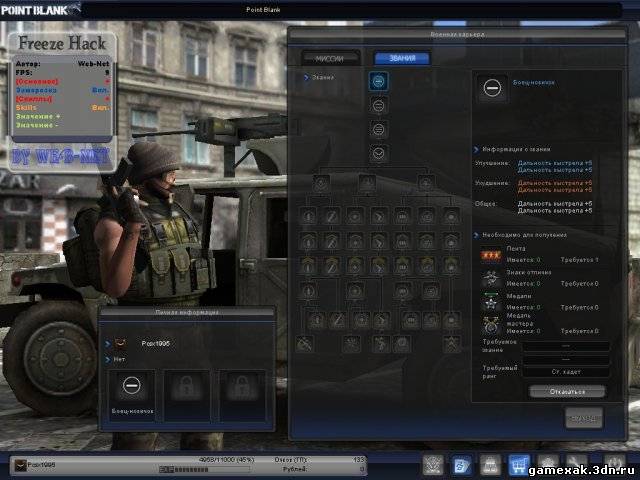640x480 pixels.
Task: Open the shopping cart store icon
Action: point(519,465)
